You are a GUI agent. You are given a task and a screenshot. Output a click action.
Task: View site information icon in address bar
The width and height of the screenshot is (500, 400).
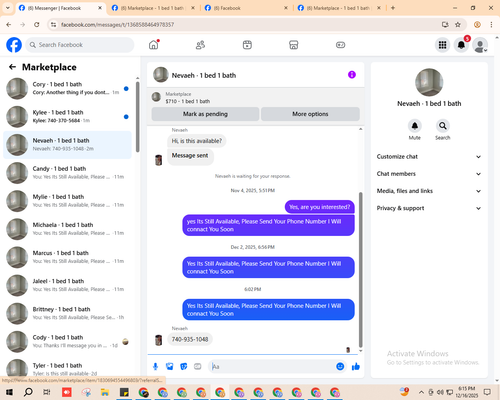coord(53,24)
